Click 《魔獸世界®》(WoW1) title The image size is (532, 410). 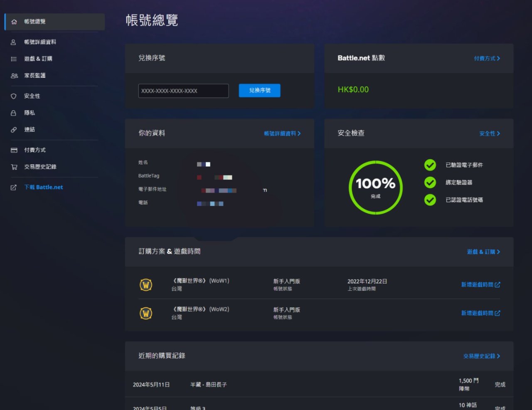pyautogui.click(x=200, y=281)
